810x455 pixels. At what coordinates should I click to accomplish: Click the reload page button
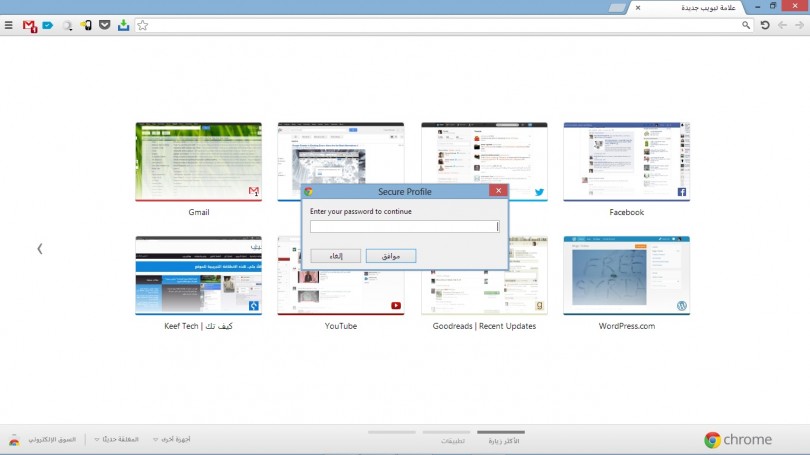tap(765, 25)
